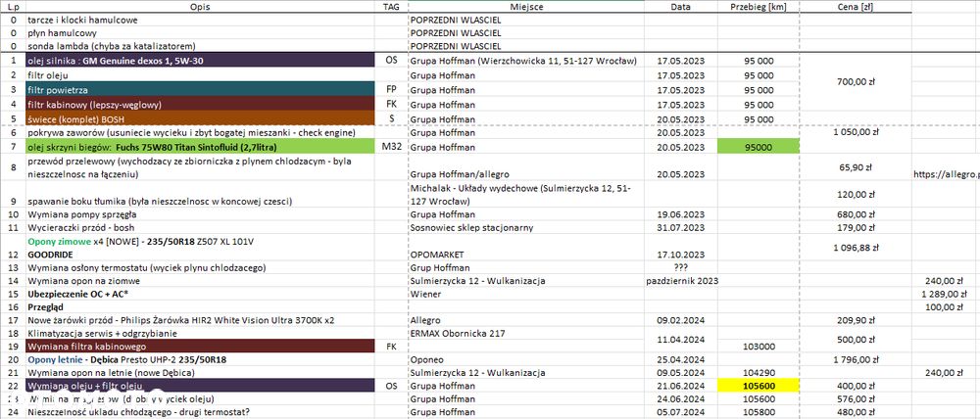The width and height of the screenshot is (980, 419).
Task: Select the 'olej silnika : GM Genuine dexos 1' cell
Action: [x=200, y=61]
